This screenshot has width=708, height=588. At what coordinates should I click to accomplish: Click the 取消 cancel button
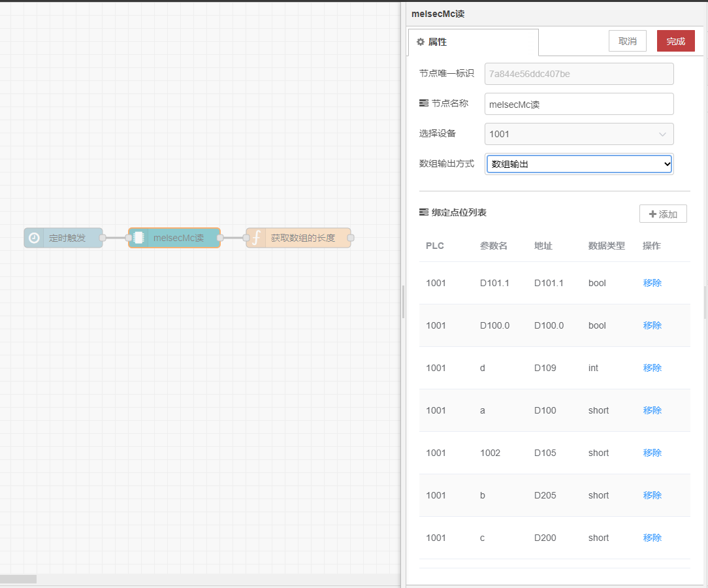click(x=627, y=41)
